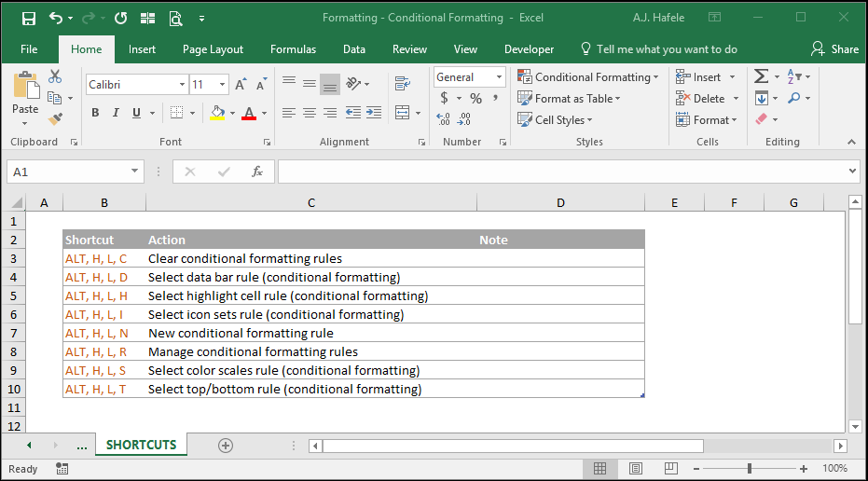
Task: Decrease font size with small A icon
Action: pos(261,84)
